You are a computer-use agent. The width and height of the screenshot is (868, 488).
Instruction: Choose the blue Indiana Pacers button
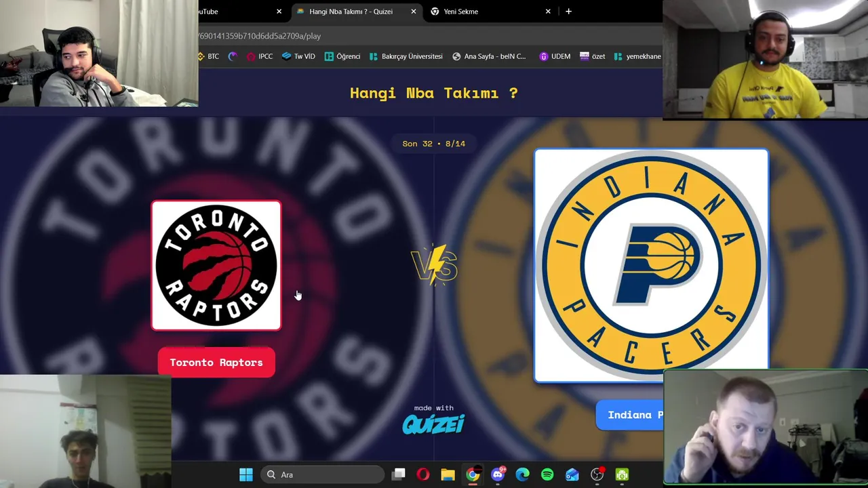tap(630, 415)
